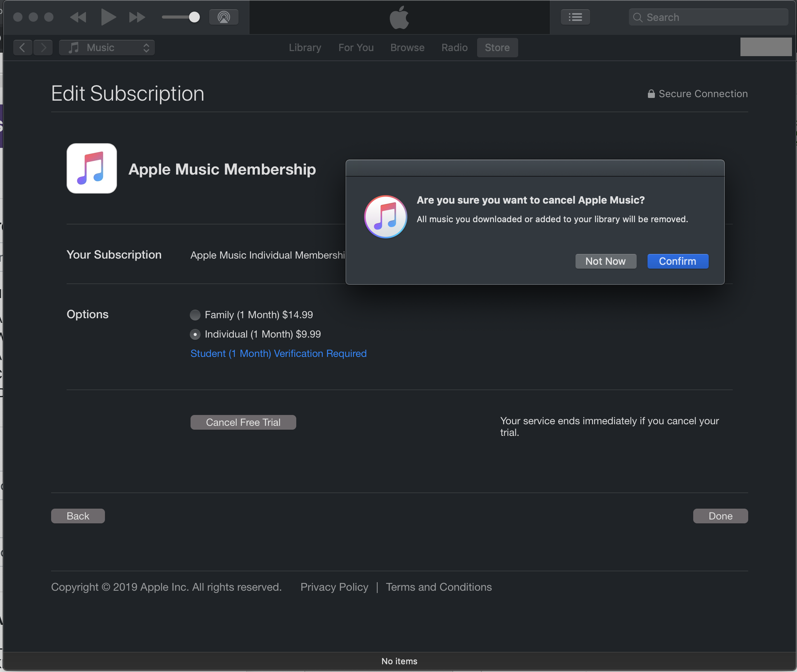This screenshot has height=672, width=797.
Task: Click the forward navigation chevron
Action: point(43,48)
